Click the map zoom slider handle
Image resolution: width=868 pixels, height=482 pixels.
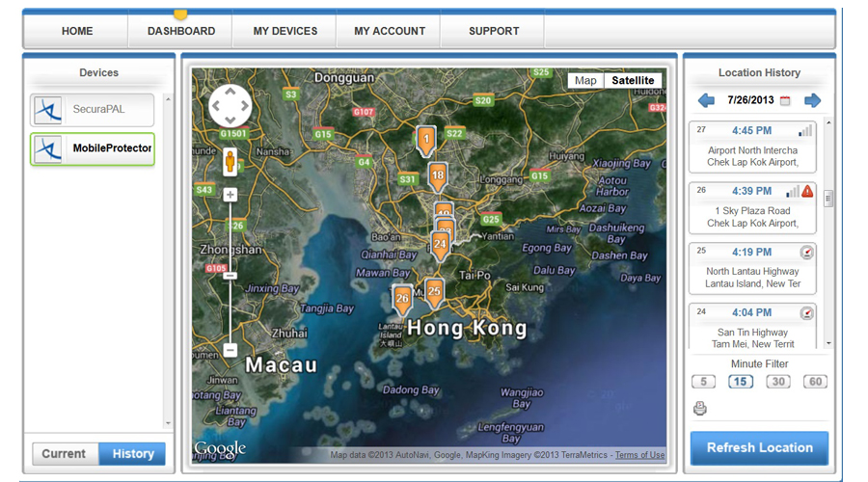[231, 276]
